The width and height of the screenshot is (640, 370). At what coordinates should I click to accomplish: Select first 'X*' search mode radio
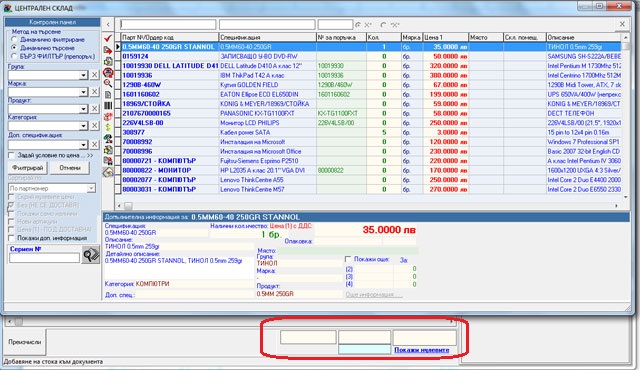pos(358,25)
